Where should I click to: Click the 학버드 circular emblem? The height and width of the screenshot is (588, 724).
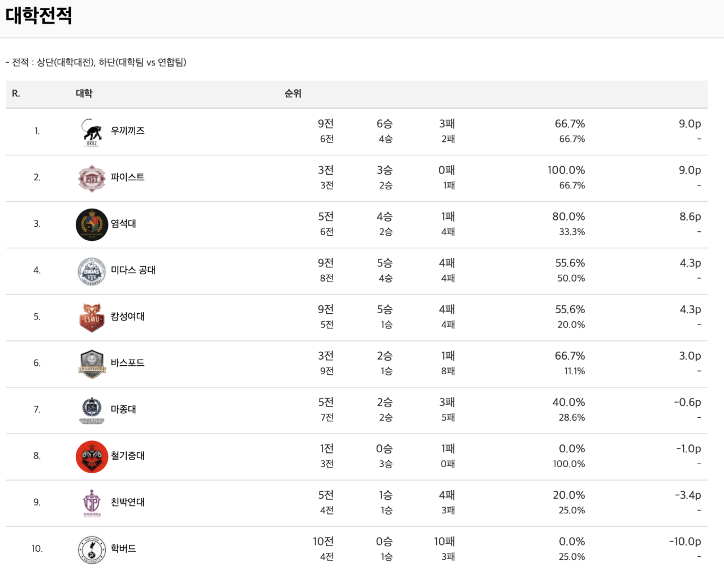[92, 549]
